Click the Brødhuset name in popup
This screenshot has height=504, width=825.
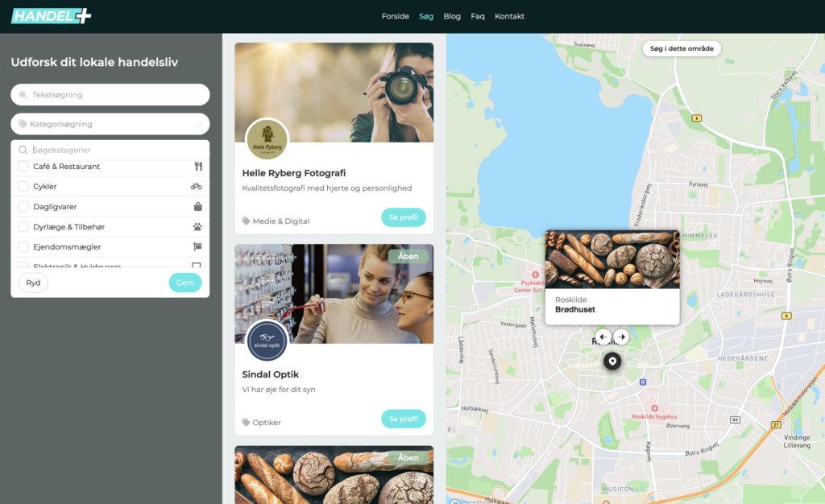tap(575, 309)
